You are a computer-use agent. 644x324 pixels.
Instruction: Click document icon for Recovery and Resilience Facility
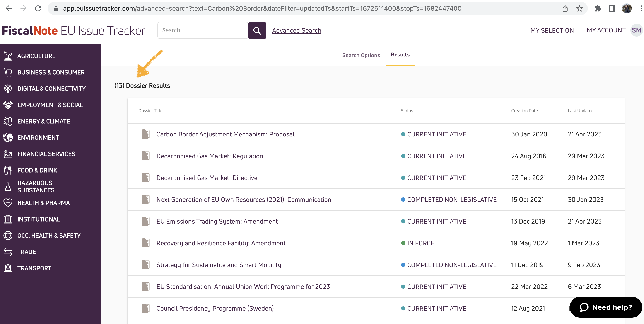tap(146, 243)
